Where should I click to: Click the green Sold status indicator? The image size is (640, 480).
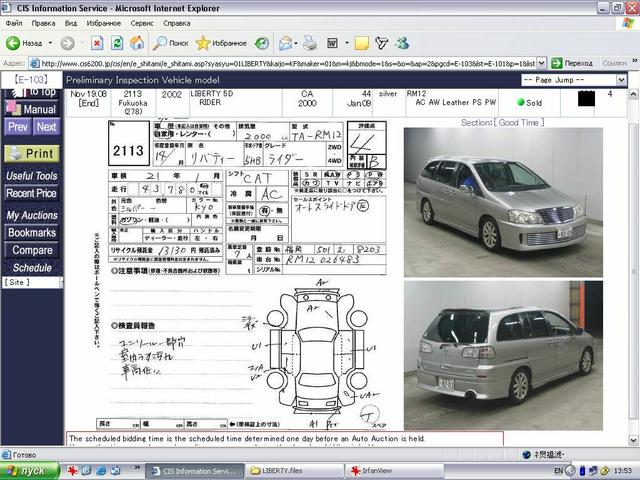[520, 102]
